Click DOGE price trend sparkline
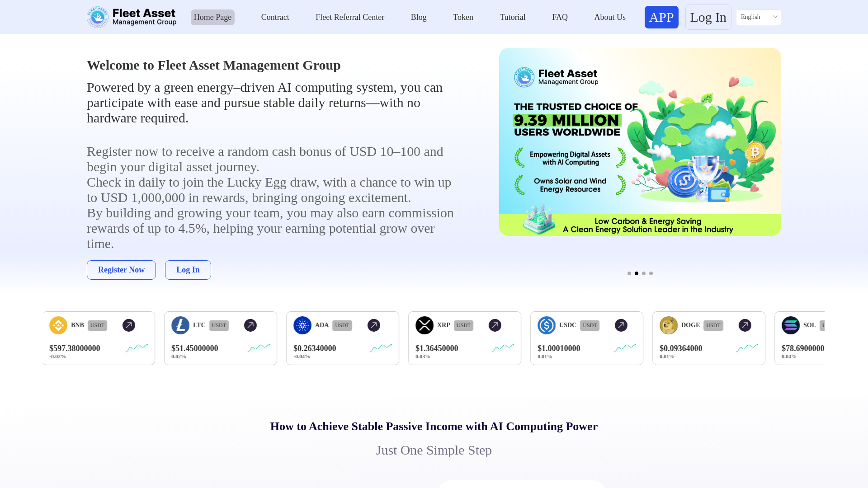The width and height of the screenshot is (868, 488). [747, 348]
